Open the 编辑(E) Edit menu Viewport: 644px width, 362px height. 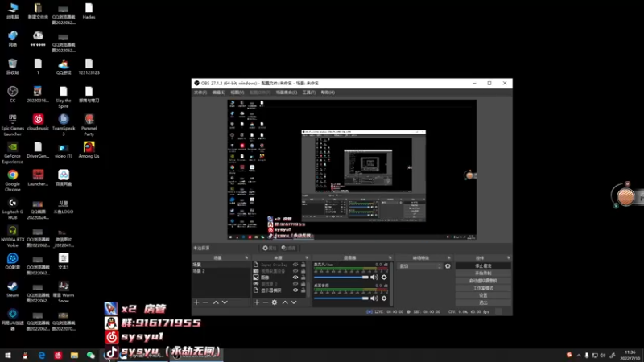pyautogui.click(x=218, y=93)
